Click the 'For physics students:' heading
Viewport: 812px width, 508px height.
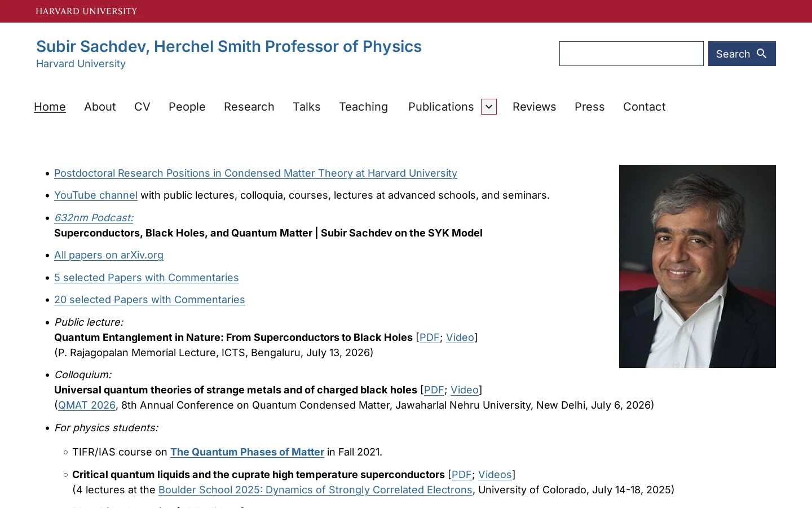(x=106, y=428)
